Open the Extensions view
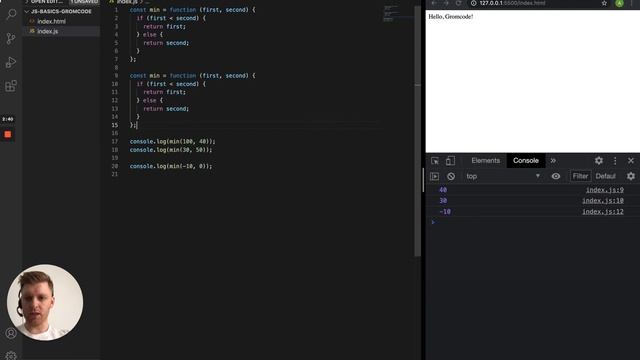 coord(11,86)
